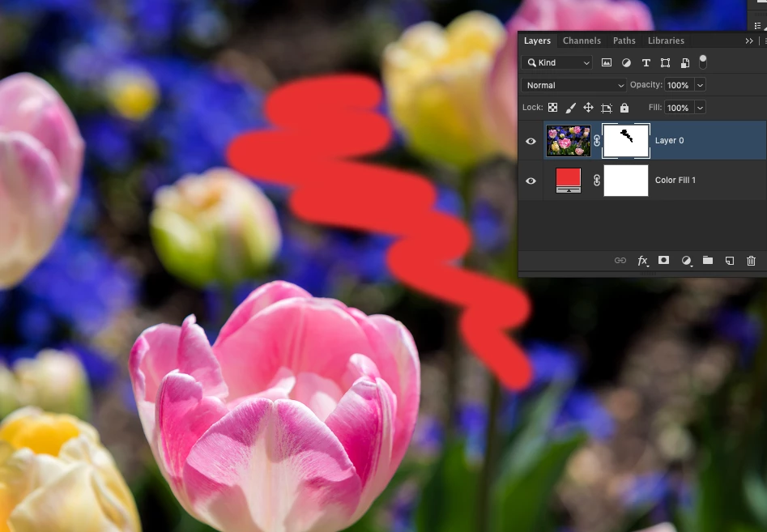Lock transparent pixels checkerboard icon
This screenshot has width=767, height=532.
tap(552, 108)
